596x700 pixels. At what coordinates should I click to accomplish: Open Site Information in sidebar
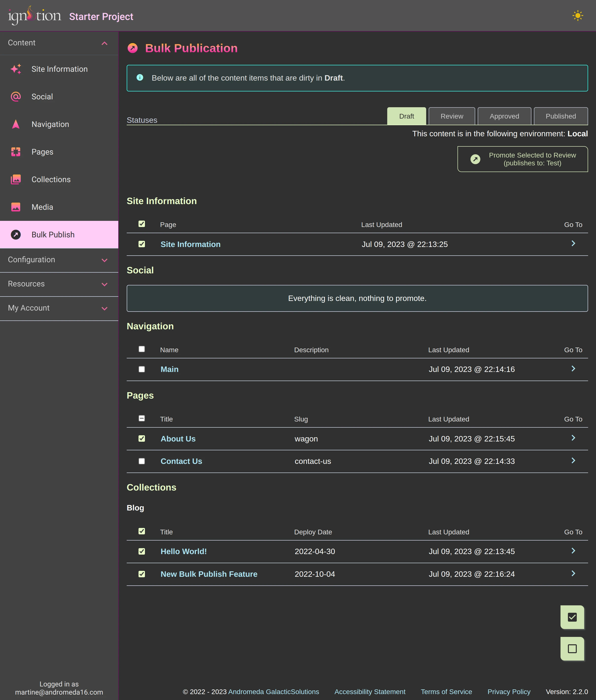59,69
